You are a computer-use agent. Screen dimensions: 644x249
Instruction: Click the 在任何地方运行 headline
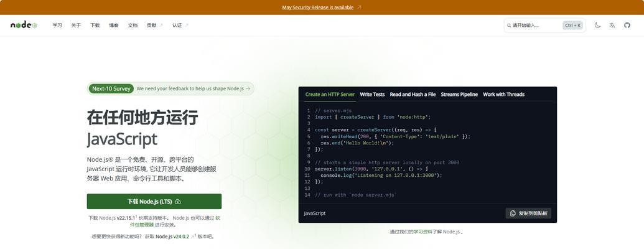coord(142,118)
